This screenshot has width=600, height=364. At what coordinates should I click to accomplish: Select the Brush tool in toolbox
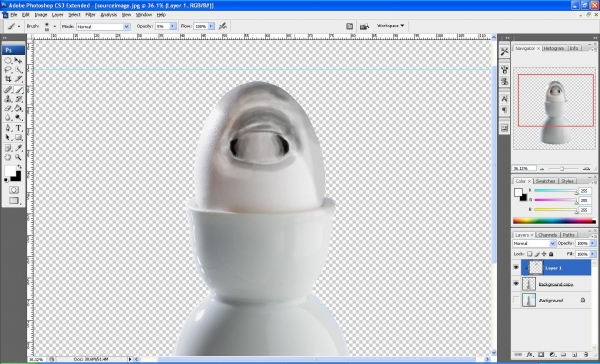(x=18, y=90)
